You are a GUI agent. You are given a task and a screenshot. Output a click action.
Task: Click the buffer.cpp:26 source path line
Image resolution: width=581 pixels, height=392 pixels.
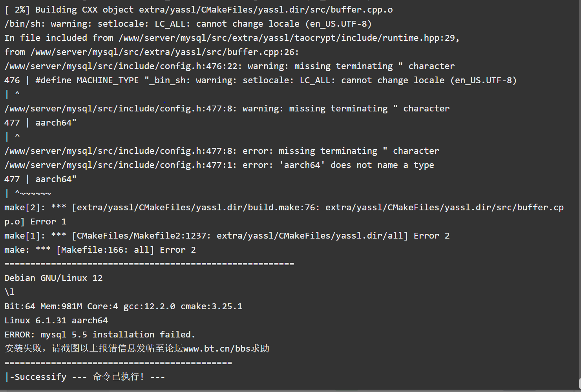(x=152, y=52)
